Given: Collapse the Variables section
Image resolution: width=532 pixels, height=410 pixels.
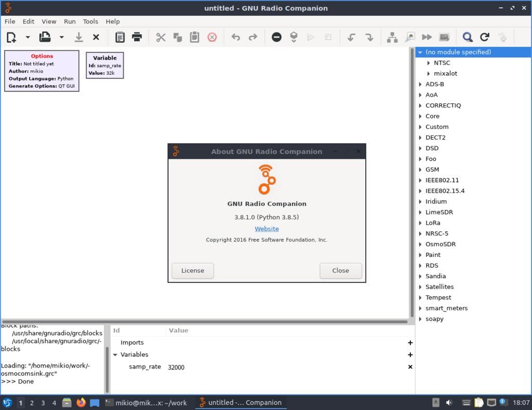Looking at the screenshot, I should click(x=115, y=354).
